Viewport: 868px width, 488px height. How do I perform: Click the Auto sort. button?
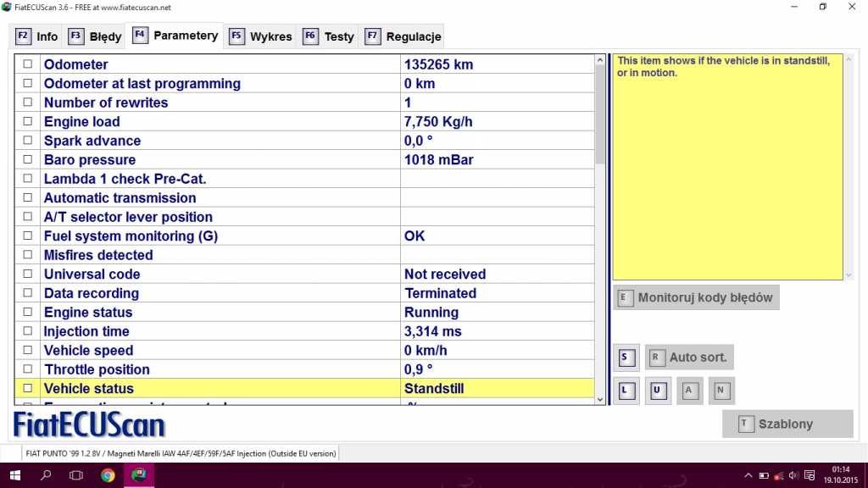click(689, 358)
